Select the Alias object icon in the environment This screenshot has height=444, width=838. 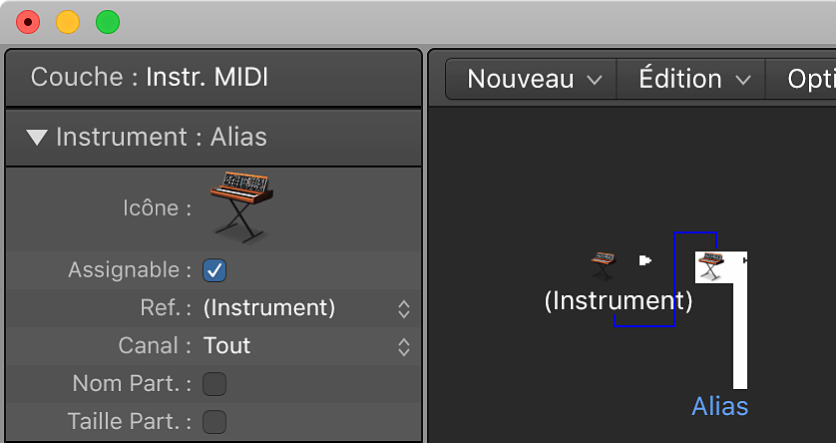710,264
